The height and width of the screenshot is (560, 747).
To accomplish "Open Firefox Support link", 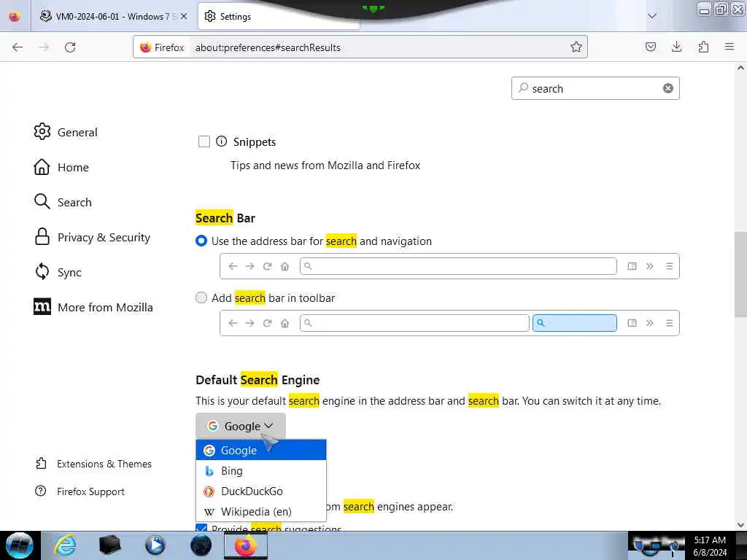I will [80, 491].
